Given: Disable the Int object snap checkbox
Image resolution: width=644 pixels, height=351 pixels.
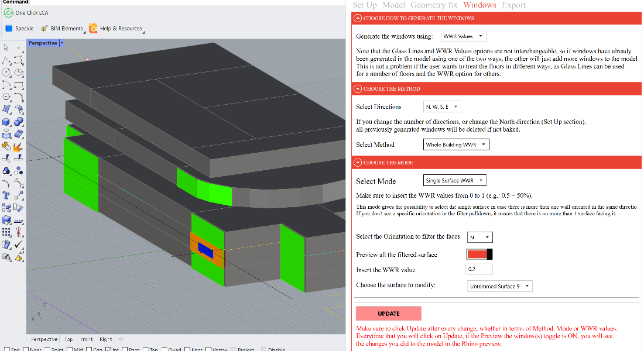Looking at the screenshot, I should 109,349.
